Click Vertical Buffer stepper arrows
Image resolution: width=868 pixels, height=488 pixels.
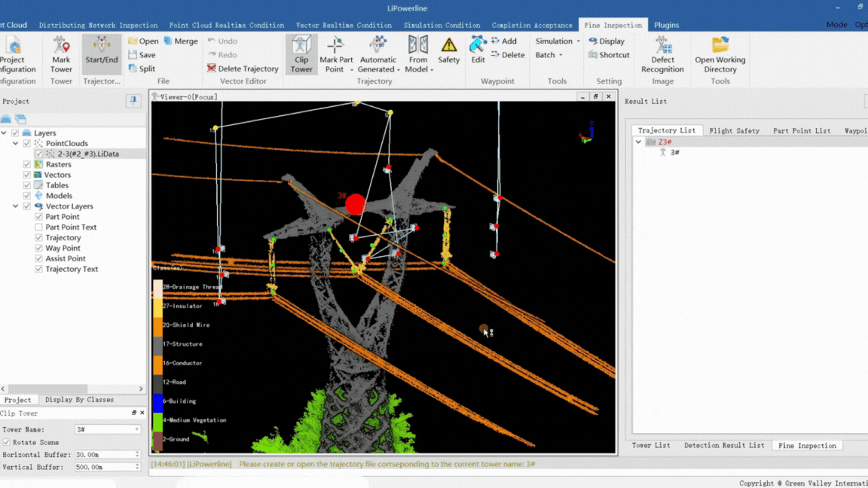click(x=137, y=468)
